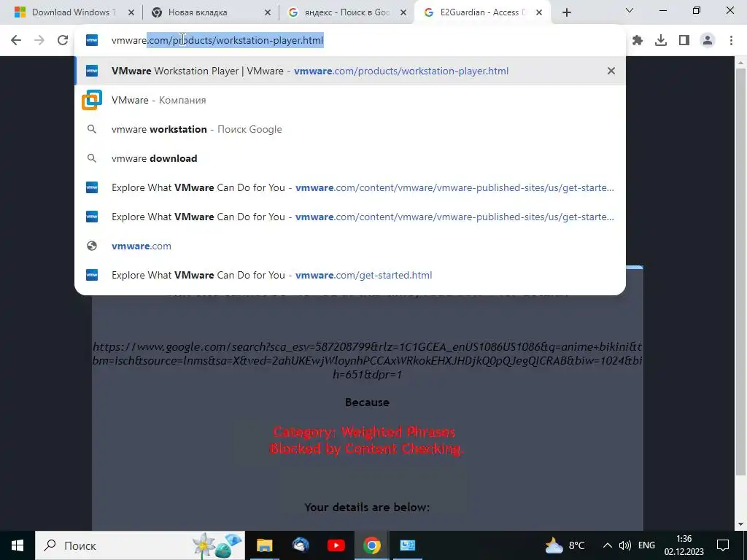Open File Explorer from the taskbar
Screen dimensions: 747x560
(264, 545)
